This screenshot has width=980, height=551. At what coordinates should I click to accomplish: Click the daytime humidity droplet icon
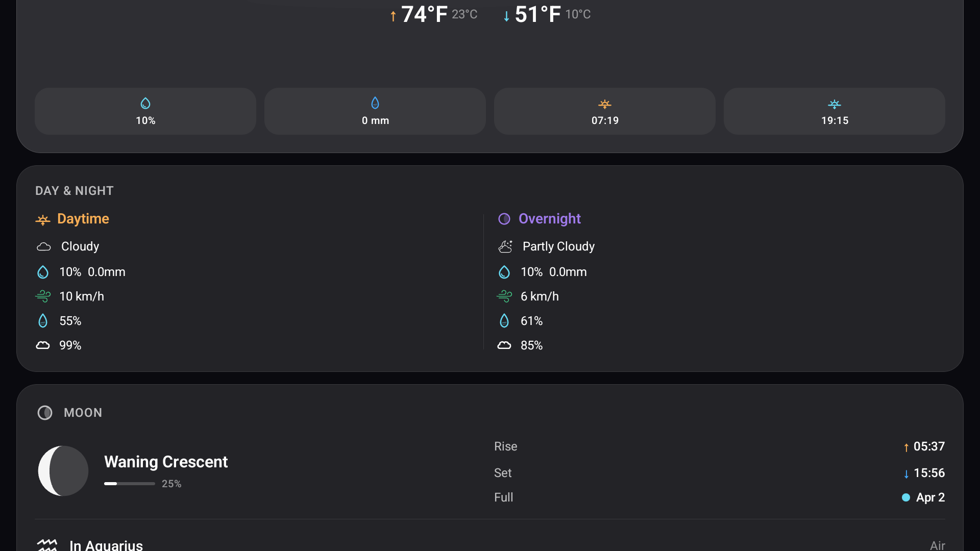point(43,321)
